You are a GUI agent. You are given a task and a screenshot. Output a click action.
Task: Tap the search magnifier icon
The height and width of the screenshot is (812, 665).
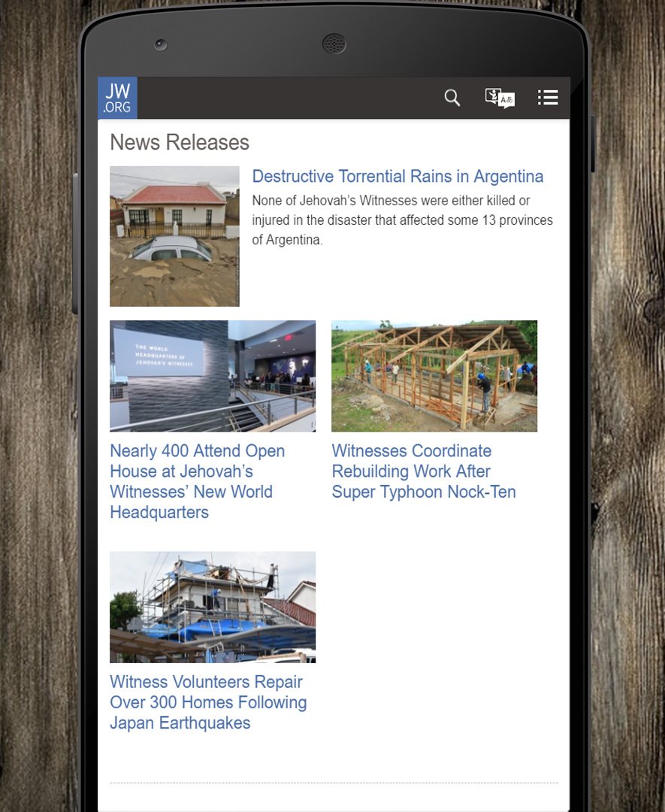pyautogui.click(x=452, y=97)
